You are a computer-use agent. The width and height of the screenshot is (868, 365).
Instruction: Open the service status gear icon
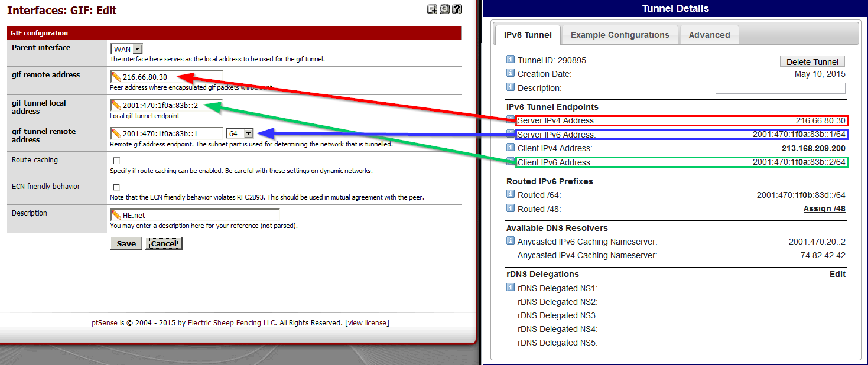click(x=444, y=9)
